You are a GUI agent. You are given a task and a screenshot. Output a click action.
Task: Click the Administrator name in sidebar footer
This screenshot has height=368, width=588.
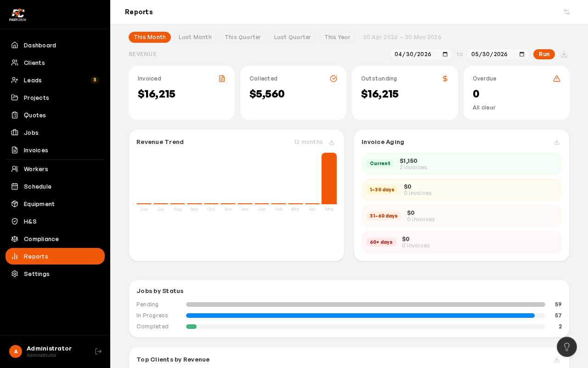(x=49, y=348)
